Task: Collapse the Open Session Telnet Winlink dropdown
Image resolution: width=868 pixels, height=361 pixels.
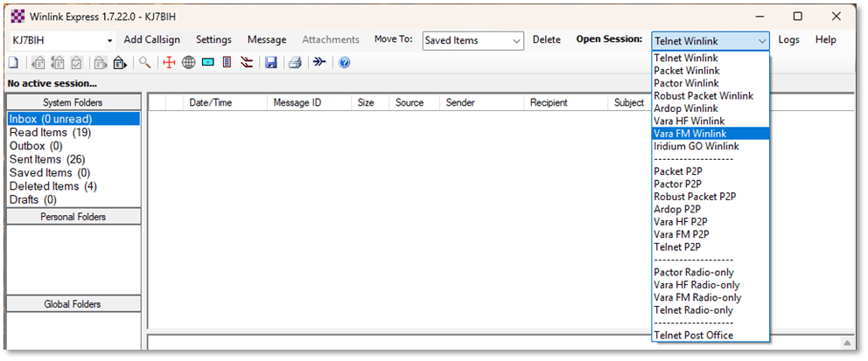Action: [x=761, y=40]
